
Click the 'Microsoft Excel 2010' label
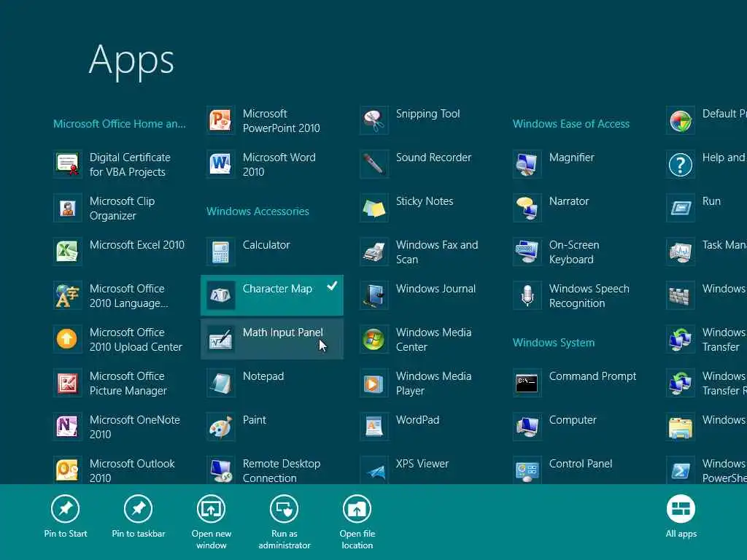click(x=136, y=245)
